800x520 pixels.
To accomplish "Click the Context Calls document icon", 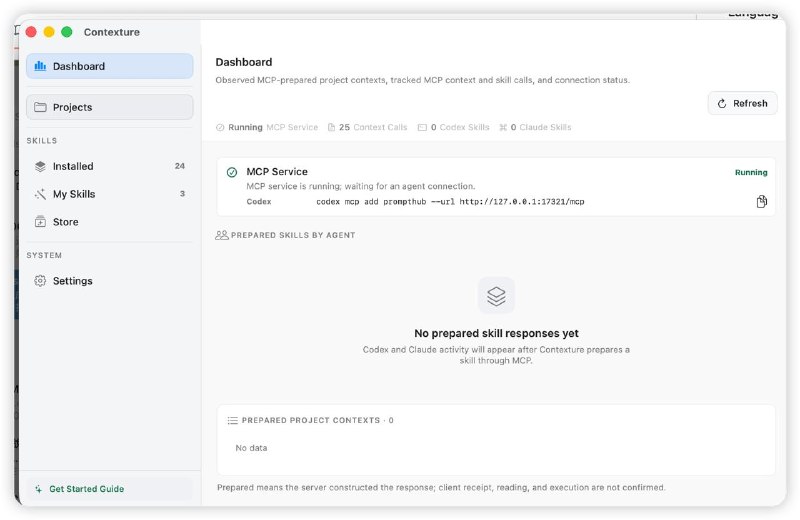I will click(x=332, y=127).
